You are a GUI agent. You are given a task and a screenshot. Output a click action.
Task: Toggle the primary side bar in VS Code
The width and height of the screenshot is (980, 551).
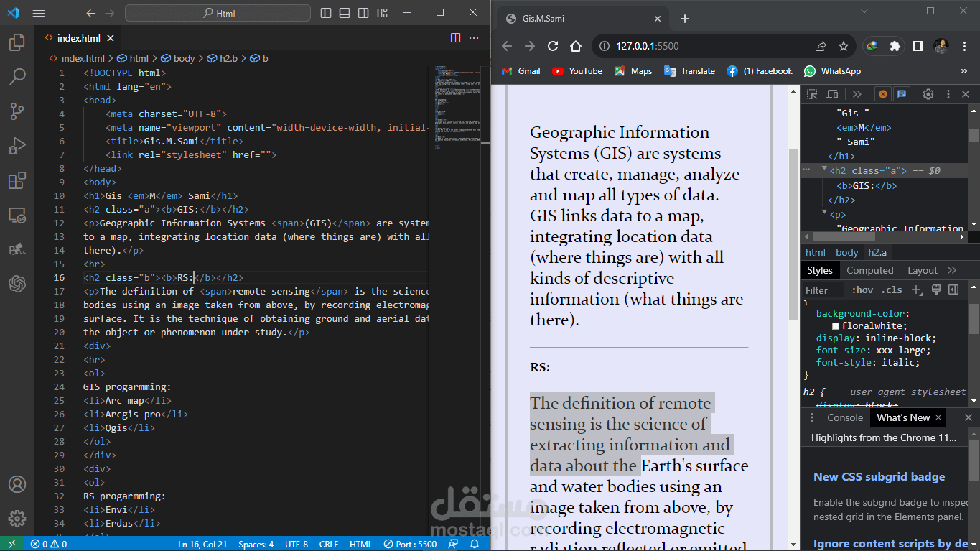click(326, 13)
